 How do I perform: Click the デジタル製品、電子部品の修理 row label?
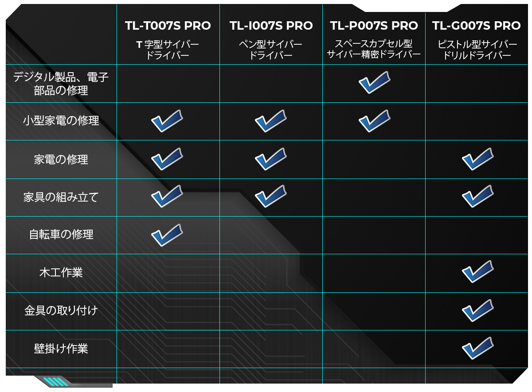click(x=61, y=84)
